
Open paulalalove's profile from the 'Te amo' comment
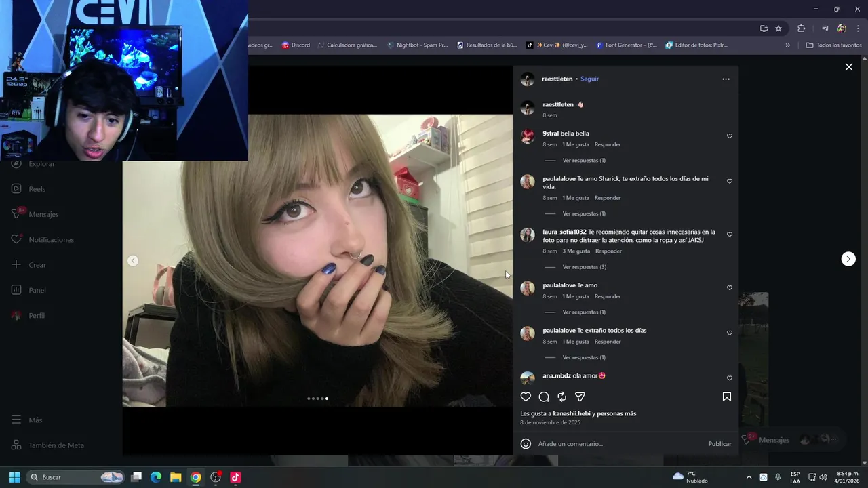coord(559,286)
